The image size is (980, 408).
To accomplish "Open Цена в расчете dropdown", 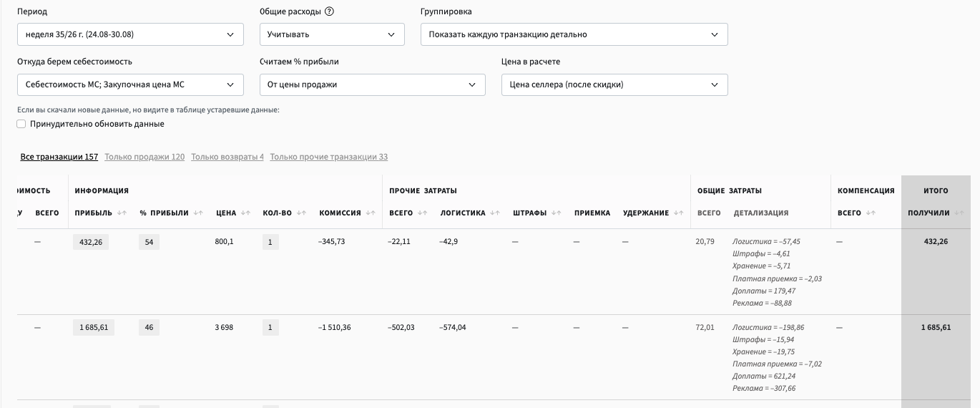I will pos(614,84).
